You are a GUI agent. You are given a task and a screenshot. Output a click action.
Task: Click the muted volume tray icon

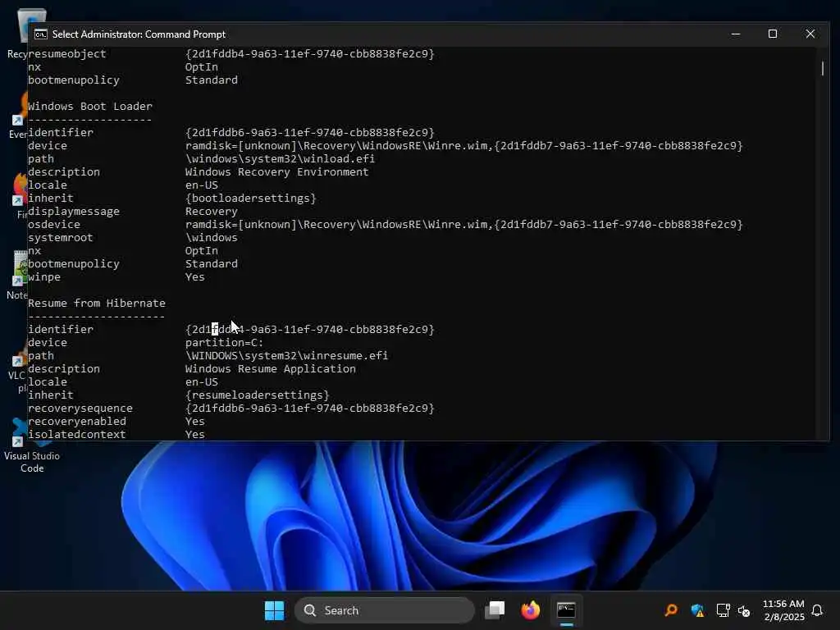(x=744, y=610)
